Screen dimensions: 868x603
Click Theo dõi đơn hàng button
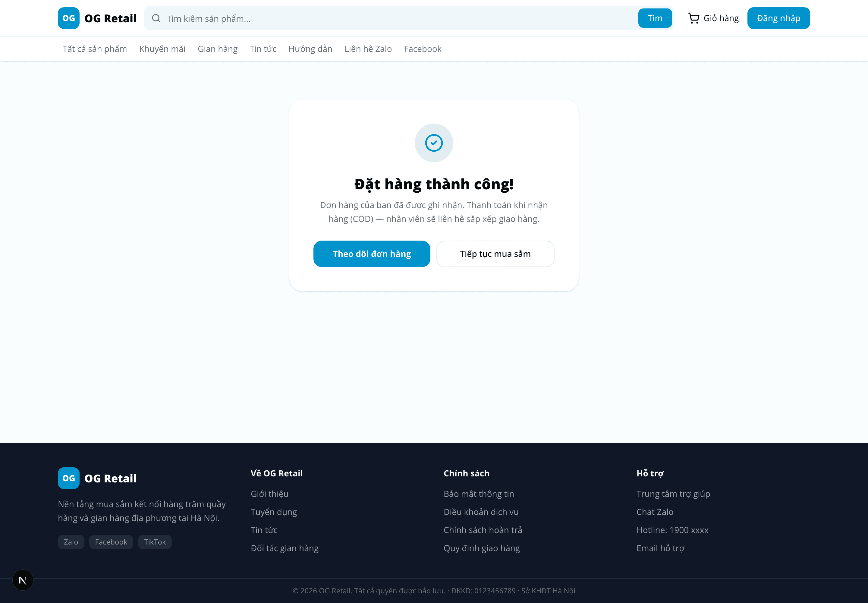point(372,254)
